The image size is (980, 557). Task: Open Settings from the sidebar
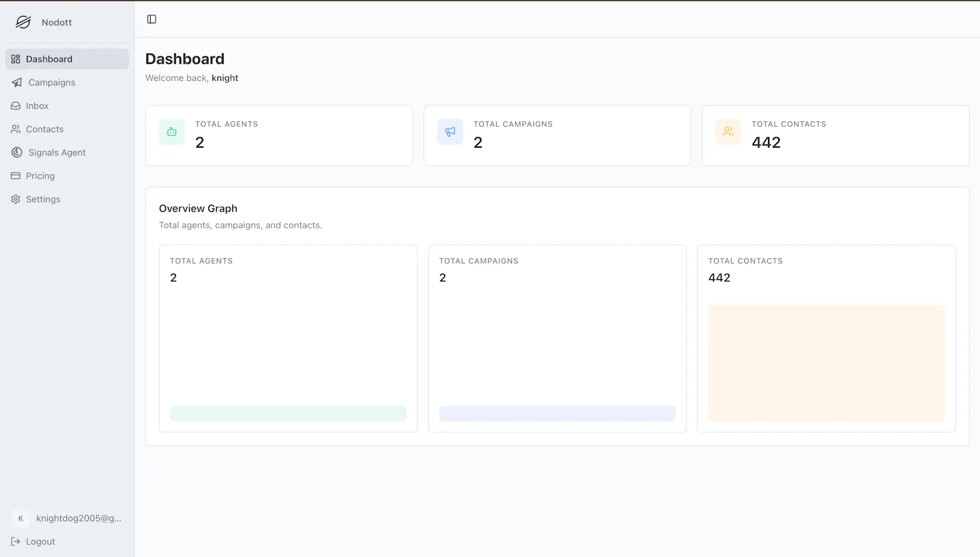(x=67, y=199)
